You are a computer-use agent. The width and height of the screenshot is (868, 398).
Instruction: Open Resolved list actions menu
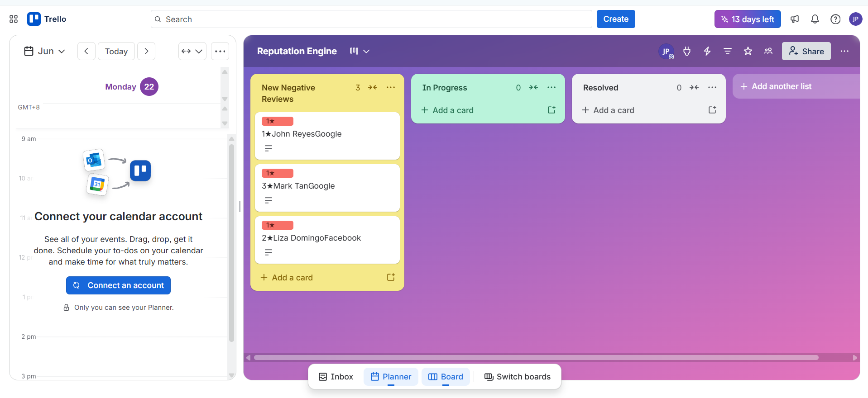[712, 87]
